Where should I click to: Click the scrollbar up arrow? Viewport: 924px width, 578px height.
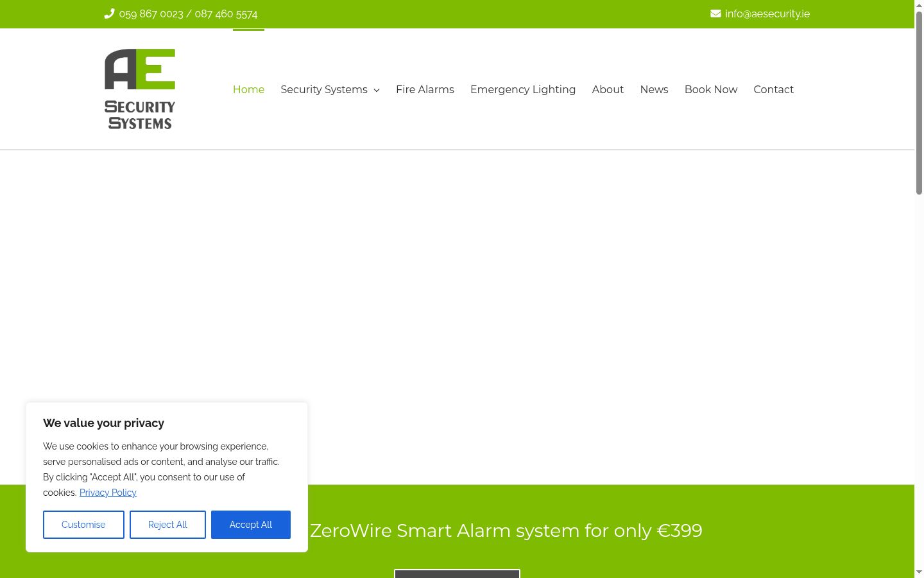tap(919, 5)
